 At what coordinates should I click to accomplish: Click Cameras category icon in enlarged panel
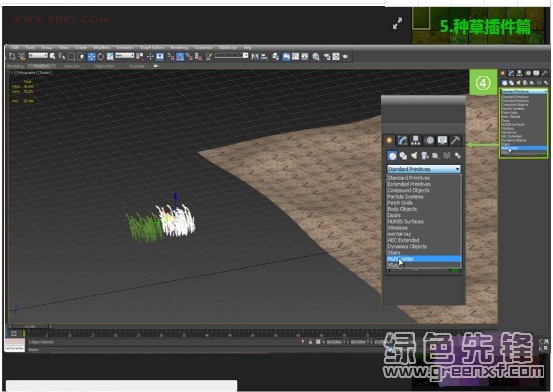pos(425,156)
